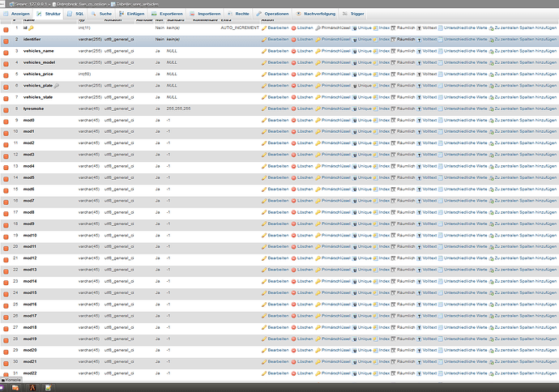559x392 pixels.
Task: Check the mod3 row checkbox
Action: pyautogui.click(x=6, y=156)
